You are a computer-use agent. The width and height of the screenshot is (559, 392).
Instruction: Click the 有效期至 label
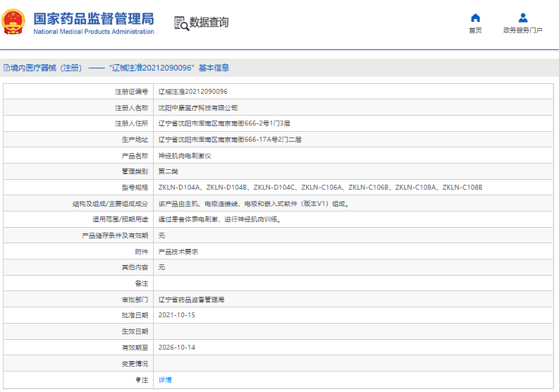(135, 348)
